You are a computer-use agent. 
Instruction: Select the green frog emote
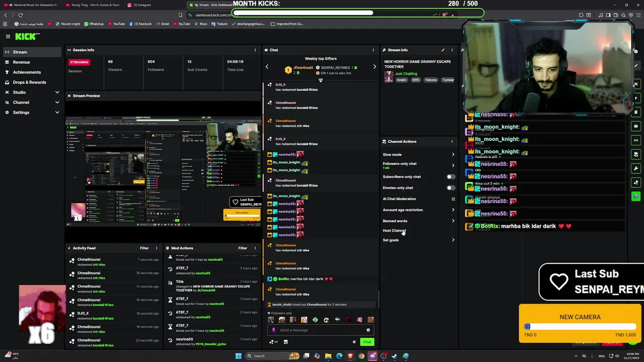pos(315,320)
